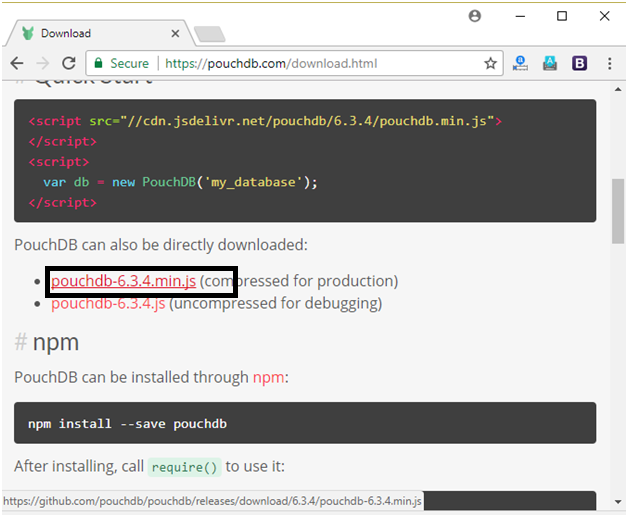Viewport: 628px width, 517px height.
Task: Open the purple B extension icon
Action: [x=580, y=63]
